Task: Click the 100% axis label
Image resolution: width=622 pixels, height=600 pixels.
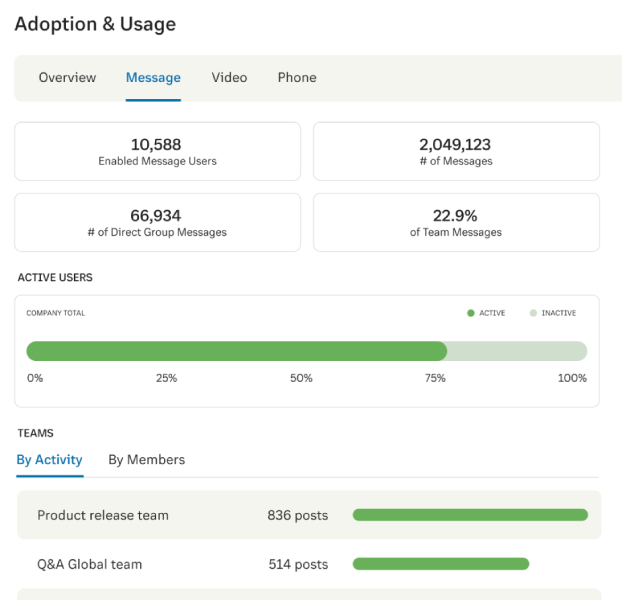Action: (572, 378)
